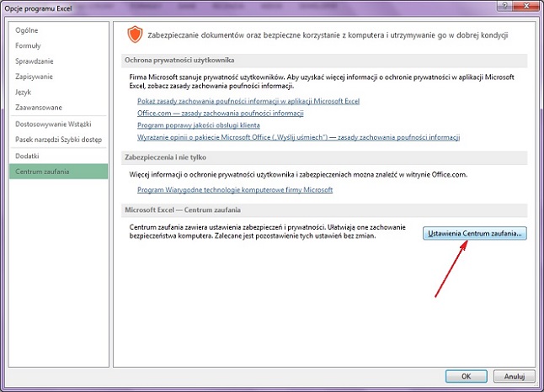
Task: Open Program Wiarygodne technologie komputerowe link
Action: click(235, 189)
